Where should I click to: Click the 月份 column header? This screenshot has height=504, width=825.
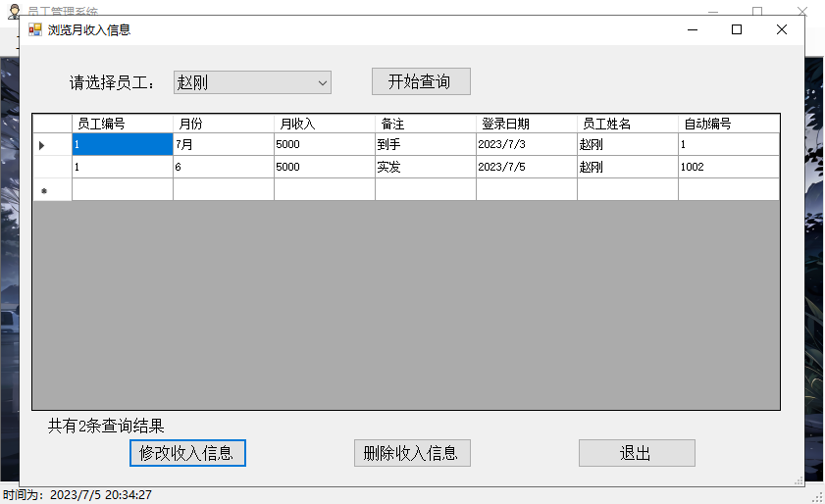pyautogui.click(x=224, y=124)
